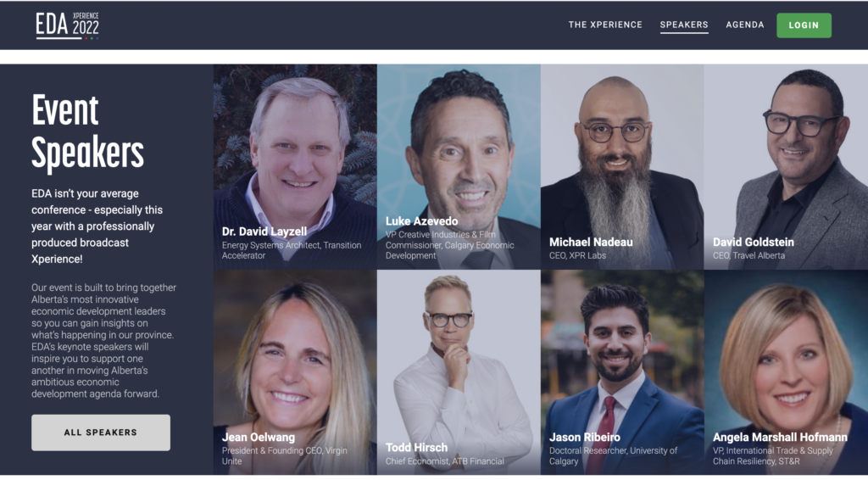Select Angela Marshall Hofmann's speaker card
Viewport: 868px width, 480px height.
click(x=786, y=372)
